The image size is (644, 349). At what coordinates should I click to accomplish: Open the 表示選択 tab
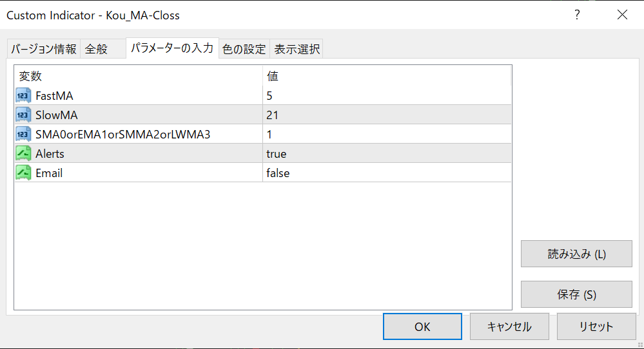[297, 49]
